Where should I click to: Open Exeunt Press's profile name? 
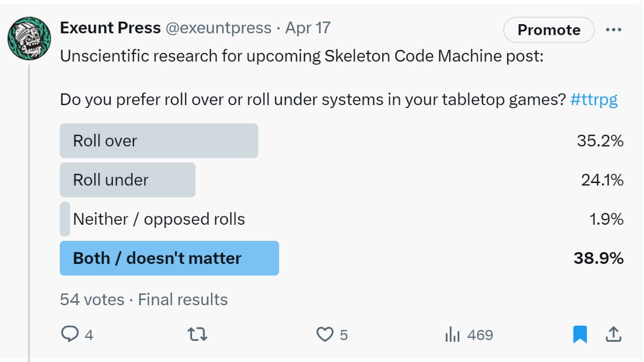110,28
